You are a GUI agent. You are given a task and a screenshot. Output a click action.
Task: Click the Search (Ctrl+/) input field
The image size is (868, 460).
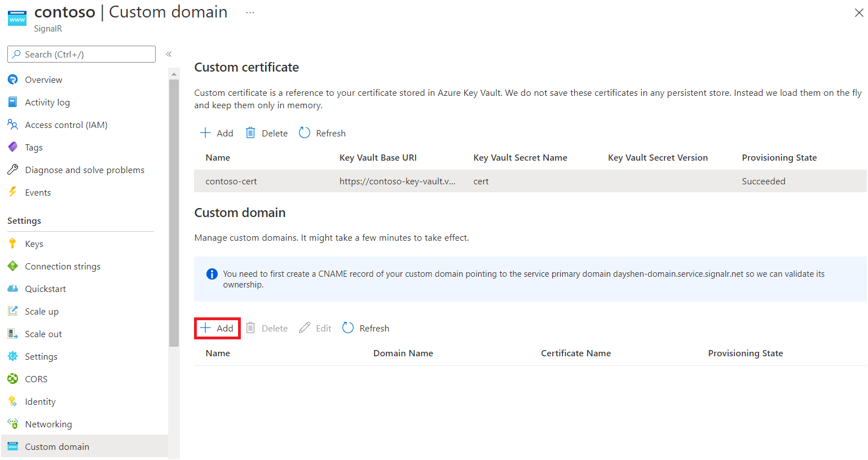pyautogui.click(x=81, y=54)
